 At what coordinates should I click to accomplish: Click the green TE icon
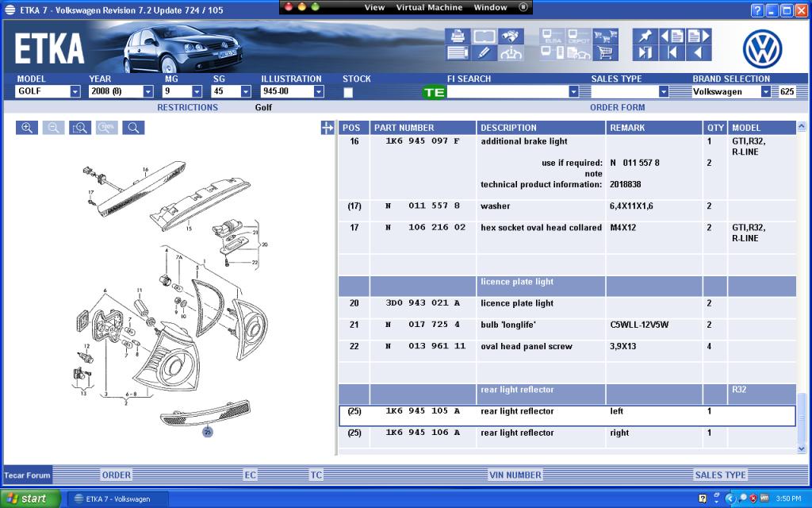pos(434,92)
